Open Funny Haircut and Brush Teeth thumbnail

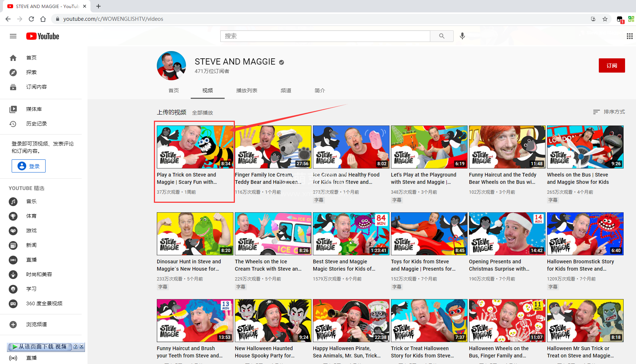pos(195,321)
